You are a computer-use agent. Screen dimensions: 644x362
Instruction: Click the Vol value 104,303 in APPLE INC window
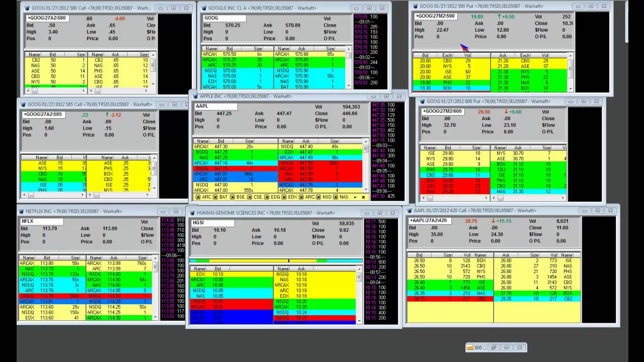(351, 107)
